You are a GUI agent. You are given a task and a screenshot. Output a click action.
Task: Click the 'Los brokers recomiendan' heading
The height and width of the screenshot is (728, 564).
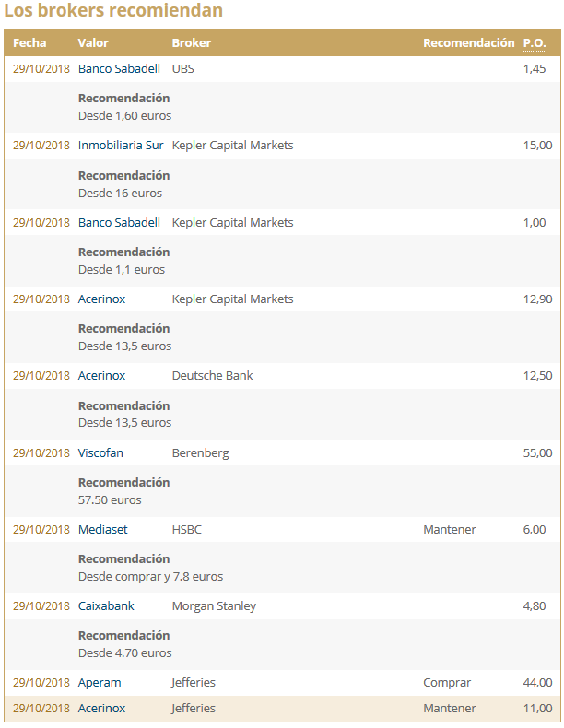[113, 12]
